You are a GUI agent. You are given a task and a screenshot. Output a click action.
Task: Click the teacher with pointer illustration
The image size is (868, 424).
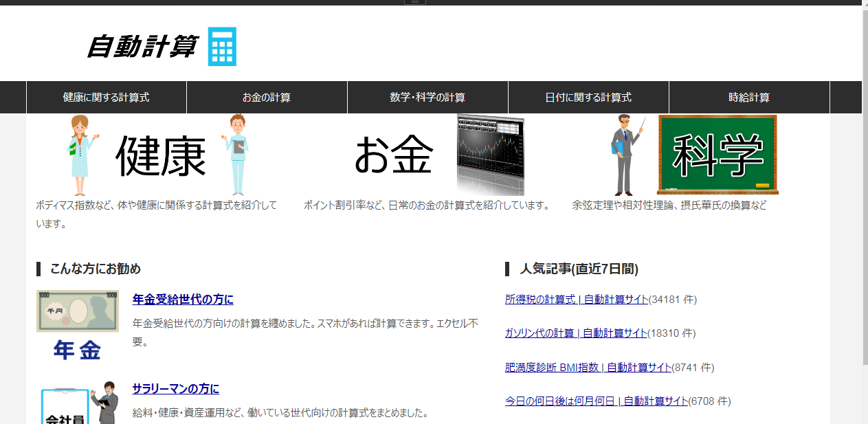tap(627, 155)
